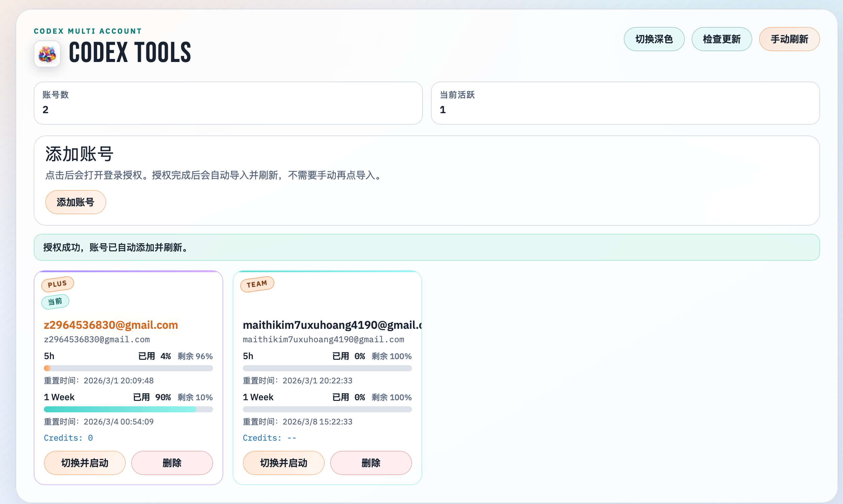Click the PLUS plan badge
This screenshot has height=504, width=843.
pyautogui.click(x=57, y=284)
